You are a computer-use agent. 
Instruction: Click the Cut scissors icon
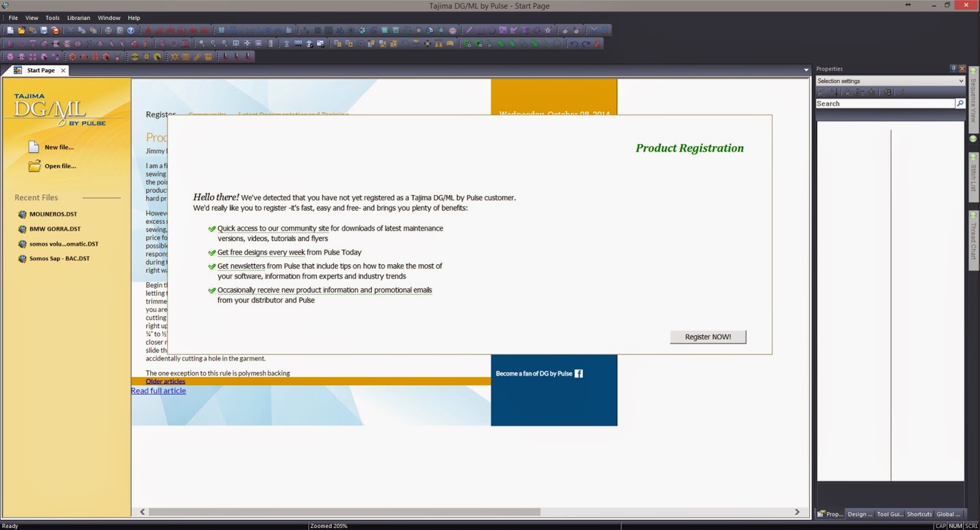pos(70,30)
